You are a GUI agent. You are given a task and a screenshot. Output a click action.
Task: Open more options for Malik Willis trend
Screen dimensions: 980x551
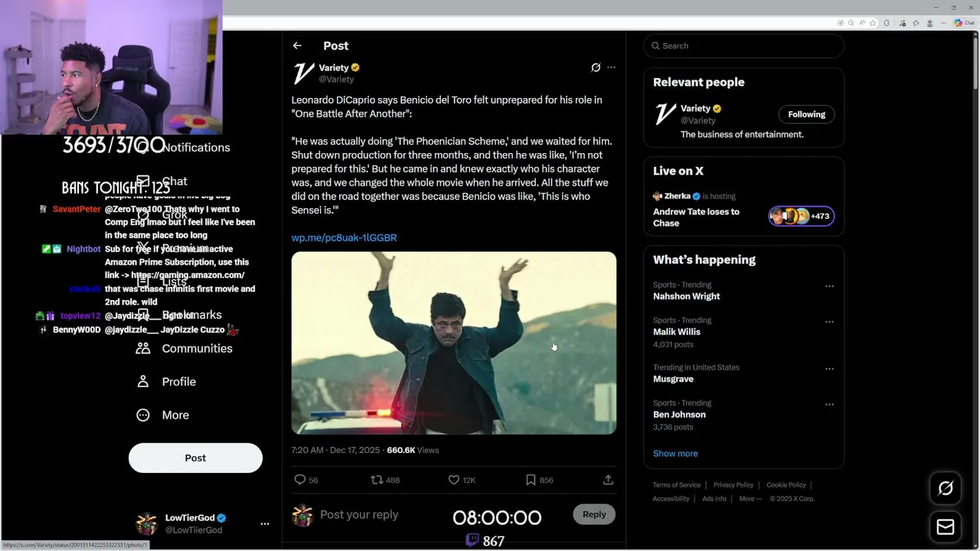[x=829, y=322]
